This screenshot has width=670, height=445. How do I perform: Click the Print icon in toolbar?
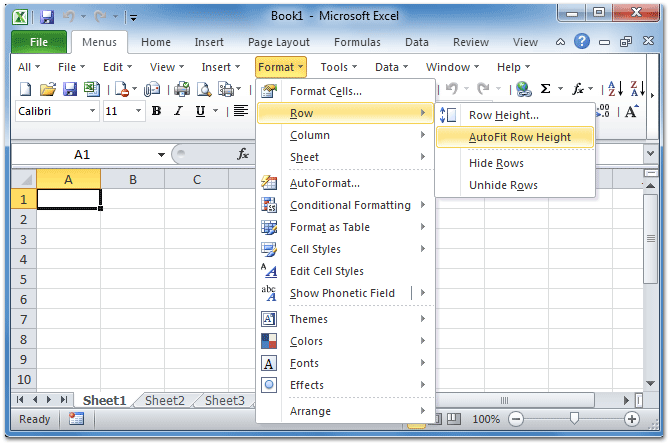[182, 89]
